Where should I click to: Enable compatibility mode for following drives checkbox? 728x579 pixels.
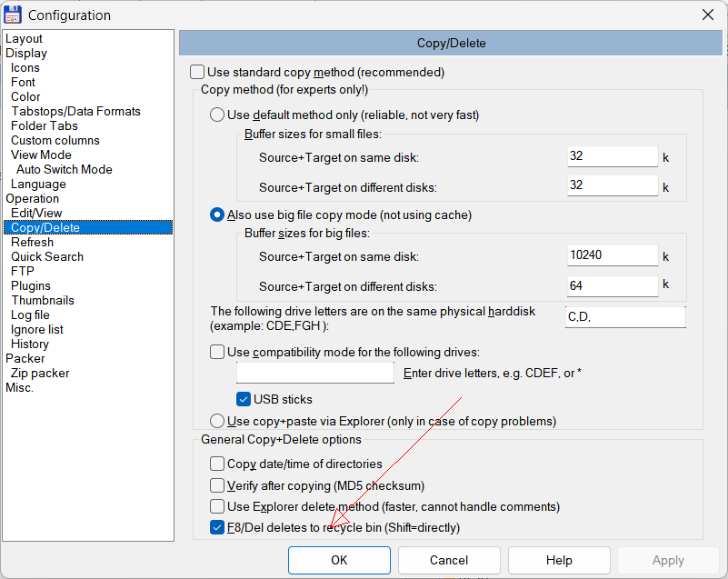[x=217, y=352]
